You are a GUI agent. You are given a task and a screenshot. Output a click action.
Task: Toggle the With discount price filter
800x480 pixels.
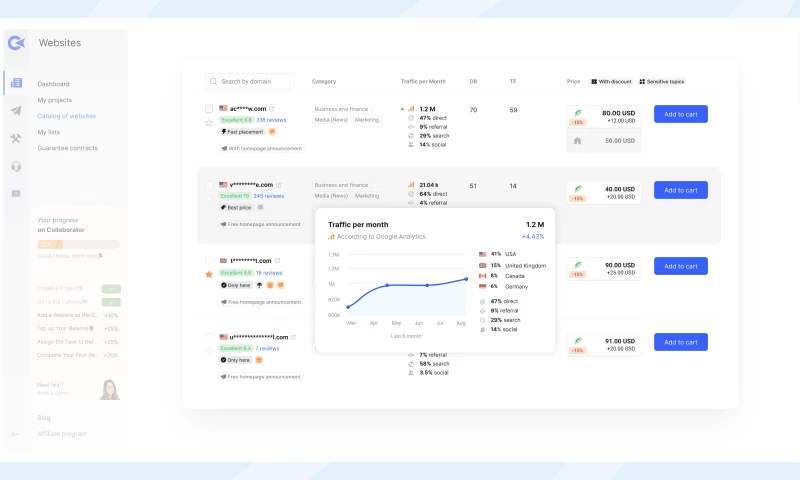tap(611, 81)
